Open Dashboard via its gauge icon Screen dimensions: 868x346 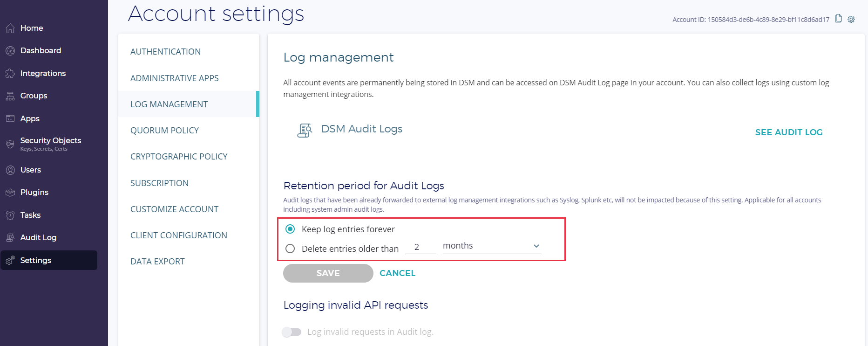click(10, 51)
